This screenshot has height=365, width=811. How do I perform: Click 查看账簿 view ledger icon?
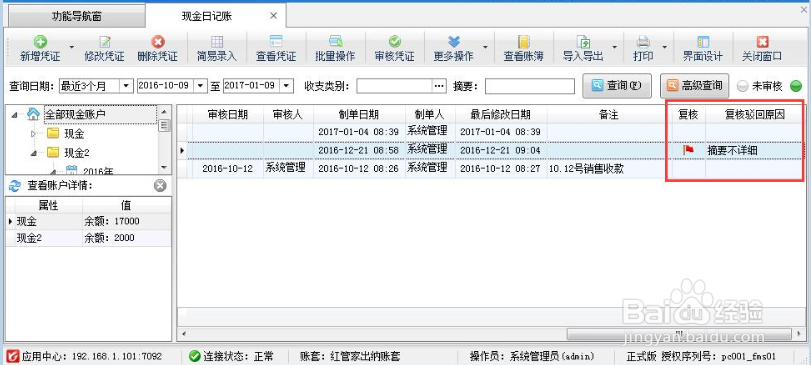tap(524, 42)
